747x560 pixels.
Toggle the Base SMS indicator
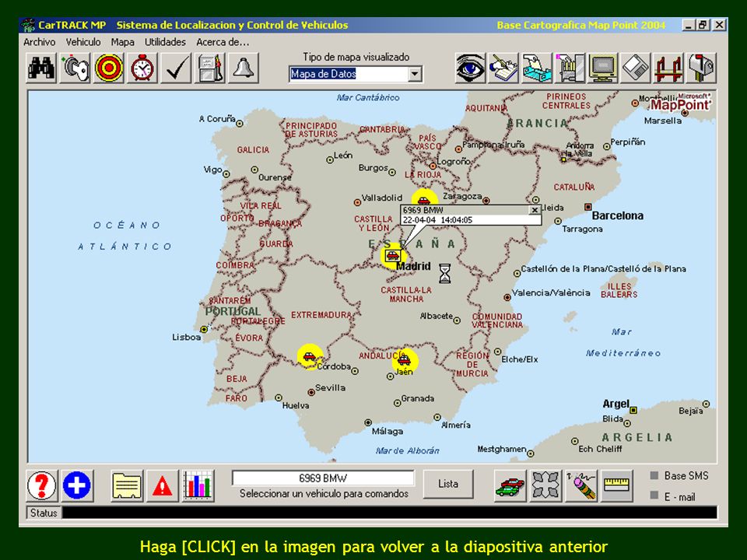(x=654, y=475)
